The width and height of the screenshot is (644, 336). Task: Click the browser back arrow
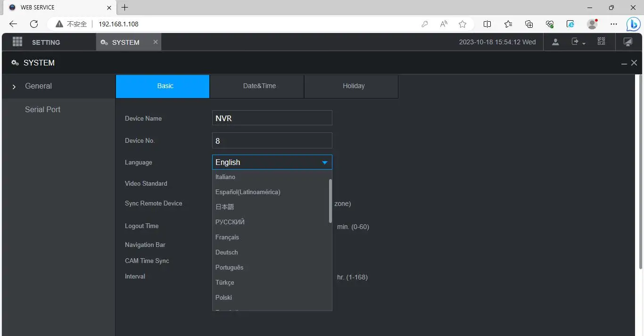click(x=13, y=24)
